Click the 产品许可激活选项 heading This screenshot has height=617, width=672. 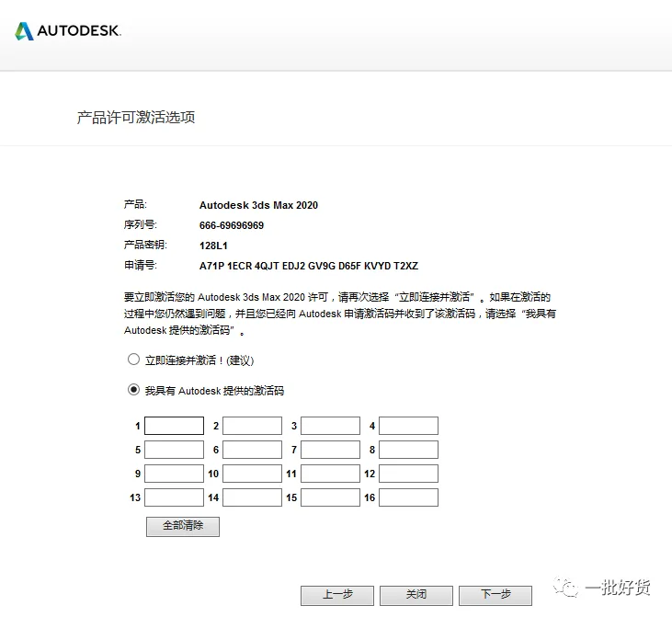[x=136, y=117]
